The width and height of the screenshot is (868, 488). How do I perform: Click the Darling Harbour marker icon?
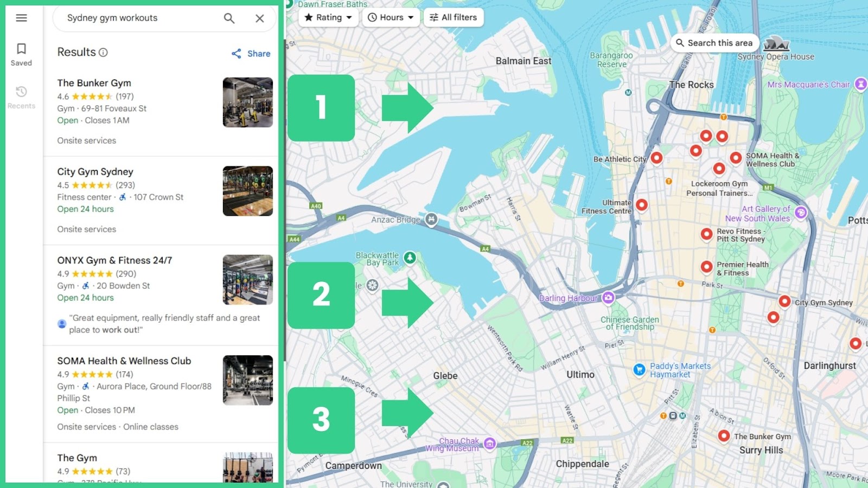point(609,297)
